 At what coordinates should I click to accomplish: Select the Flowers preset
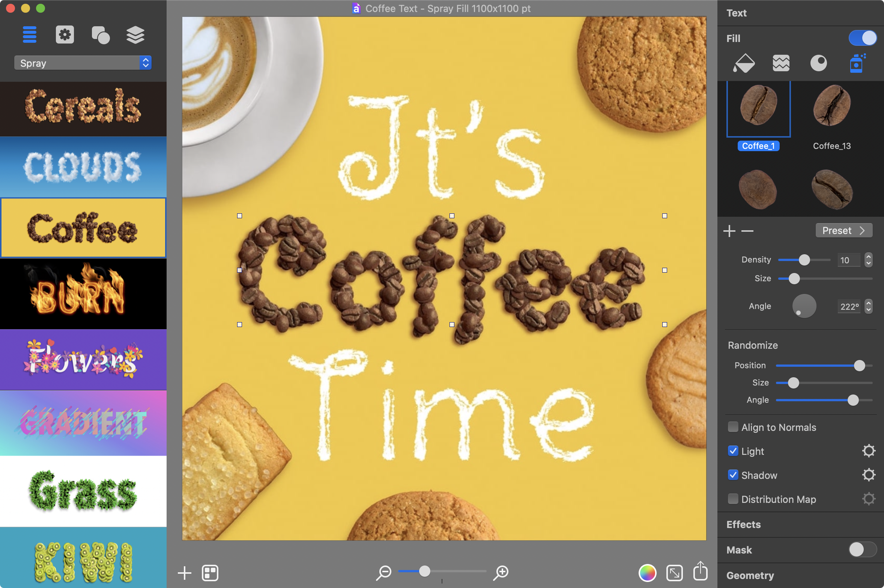(x=83, y=360)
